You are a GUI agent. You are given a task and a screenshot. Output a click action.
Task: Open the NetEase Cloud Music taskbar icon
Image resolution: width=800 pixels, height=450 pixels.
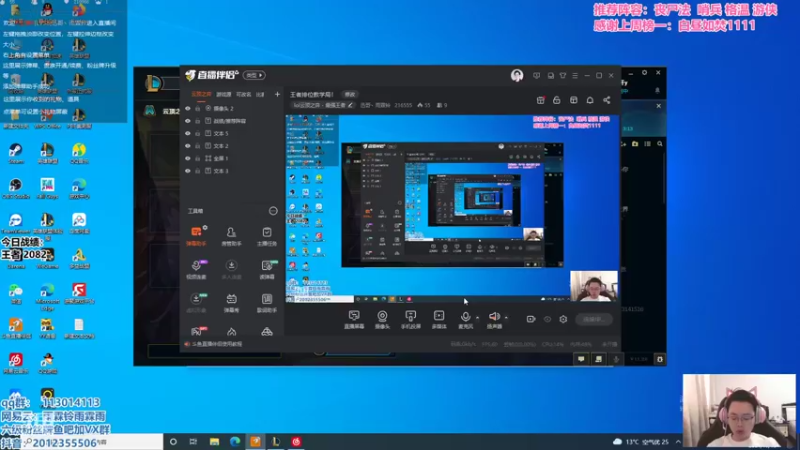coord(296,442)
